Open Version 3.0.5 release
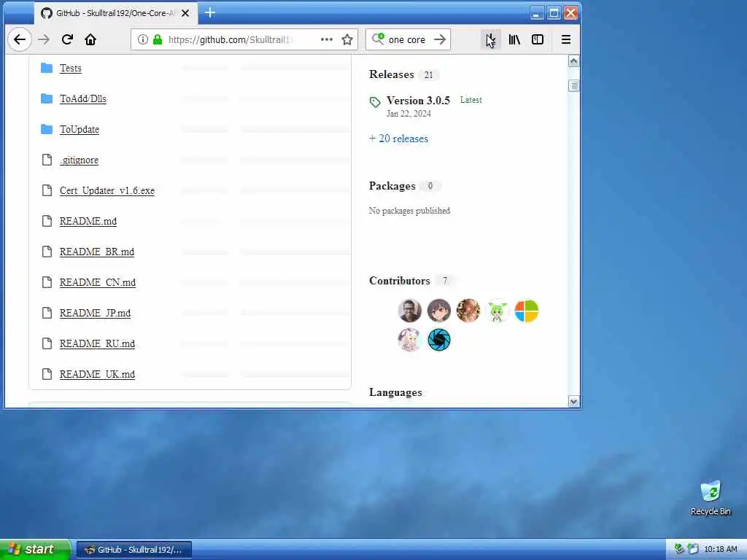The height and width of the screenshot is (560, 747). point(418,101)
